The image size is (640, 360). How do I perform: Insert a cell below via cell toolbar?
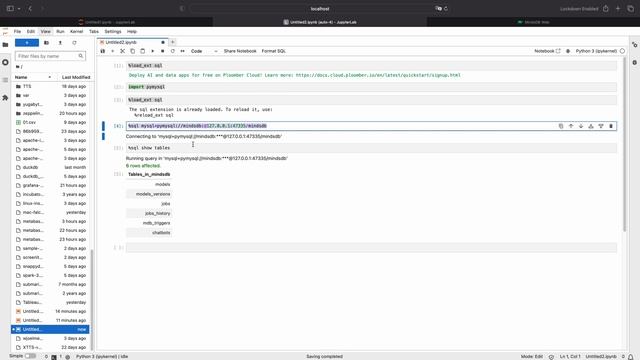601,126
